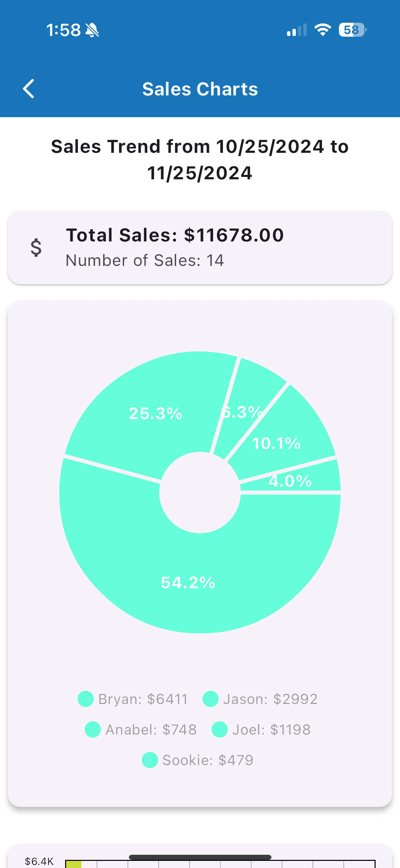Tap the cellular signal bars
Viewport: 400px width, 868px height.
pyautogui.click(x=297, y=30)
